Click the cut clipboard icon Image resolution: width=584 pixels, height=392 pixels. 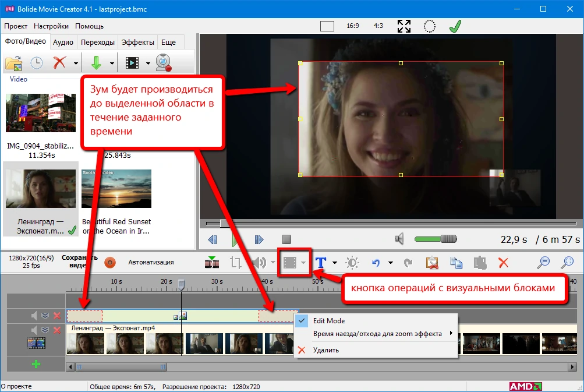point(432,262)
